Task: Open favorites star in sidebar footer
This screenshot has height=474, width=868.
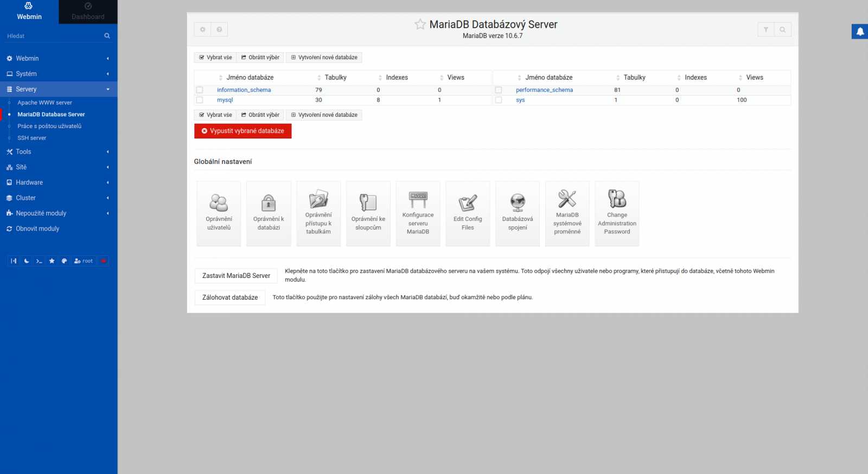Action: (52, 261)
